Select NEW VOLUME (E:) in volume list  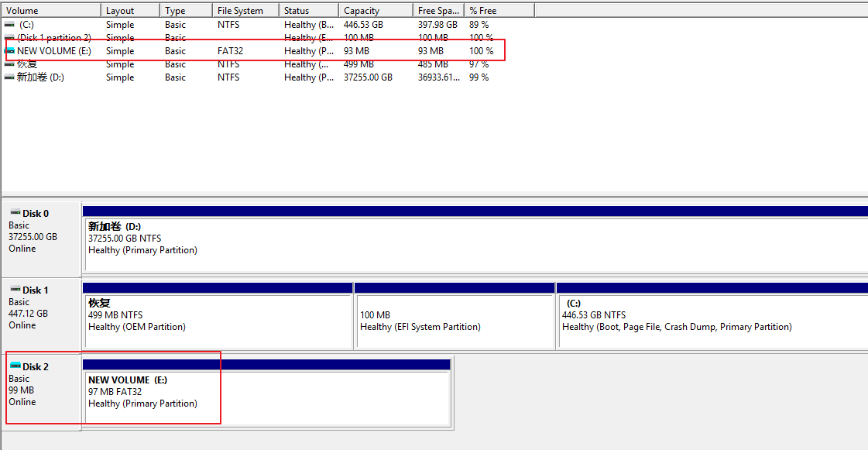[54, 51]
